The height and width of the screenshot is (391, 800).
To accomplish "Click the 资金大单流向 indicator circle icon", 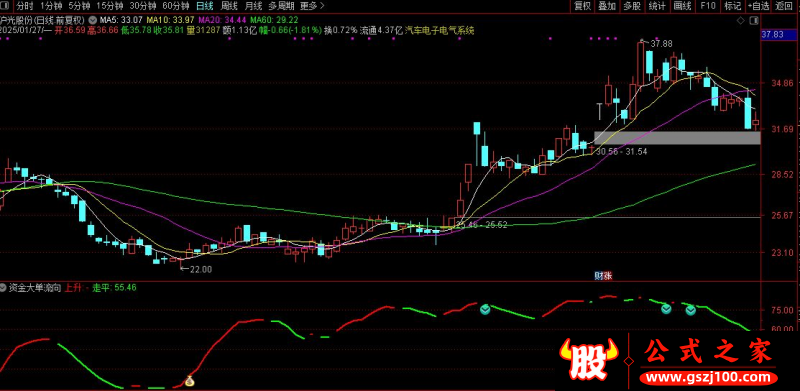I will (5, 288).
